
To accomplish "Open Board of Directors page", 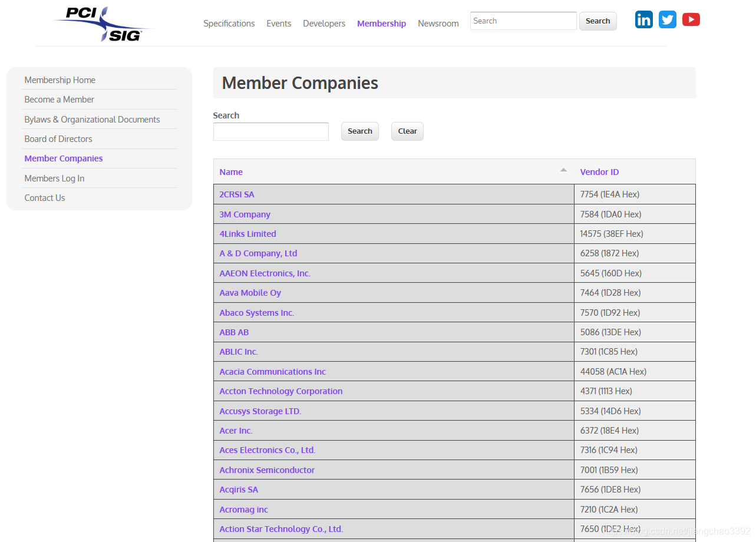I will [x=58, y=139].
